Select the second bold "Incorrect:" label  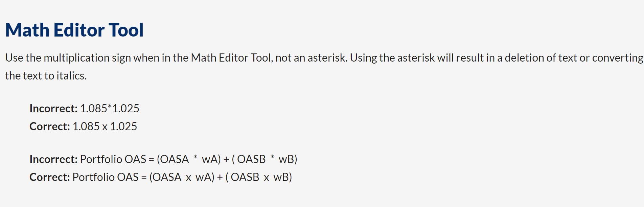coord(53,159)
